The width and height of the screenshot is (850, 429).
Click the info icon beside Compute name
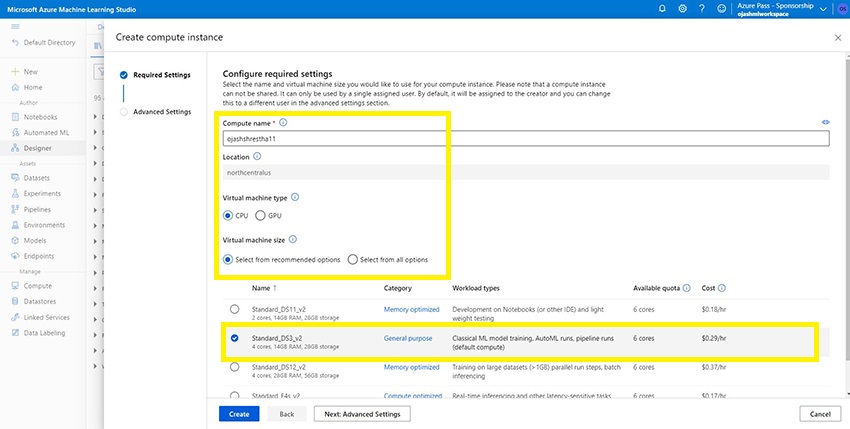click(x=283, y=123)
